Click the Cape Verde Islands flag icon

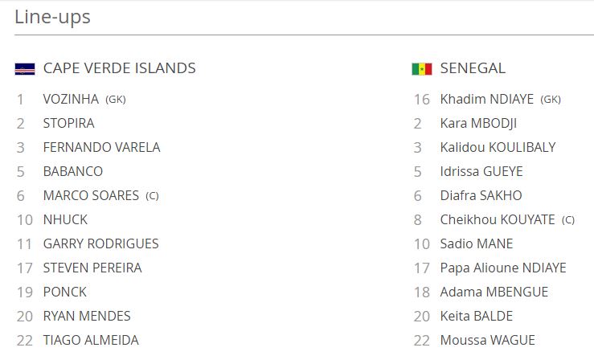[x=24, y=69]
